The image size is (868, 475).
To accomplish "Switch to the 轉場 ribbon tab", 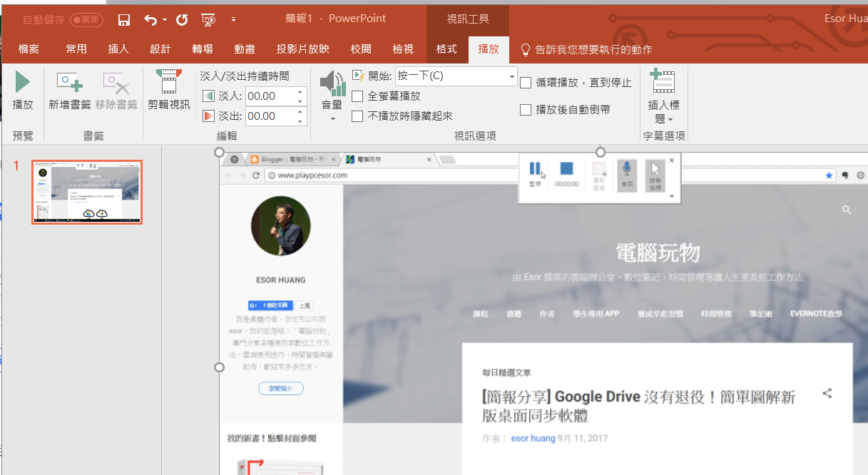I will pos(203,49).
